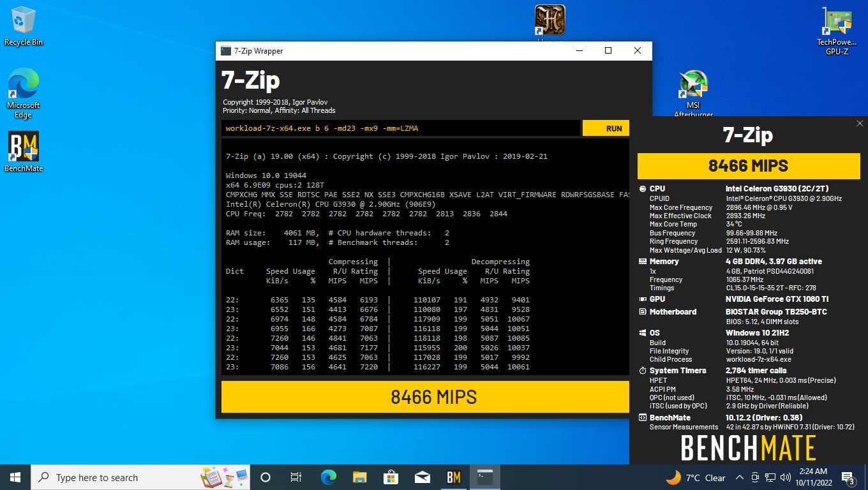Click the 7-Zip Wrapper title bar icon

226,51
